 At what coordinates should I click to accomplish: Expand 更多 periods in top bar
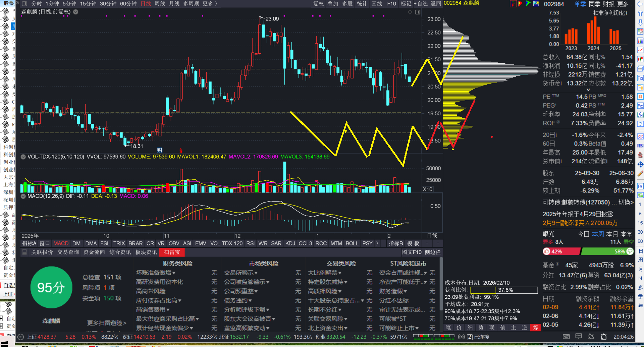click(x=210, y=4)
